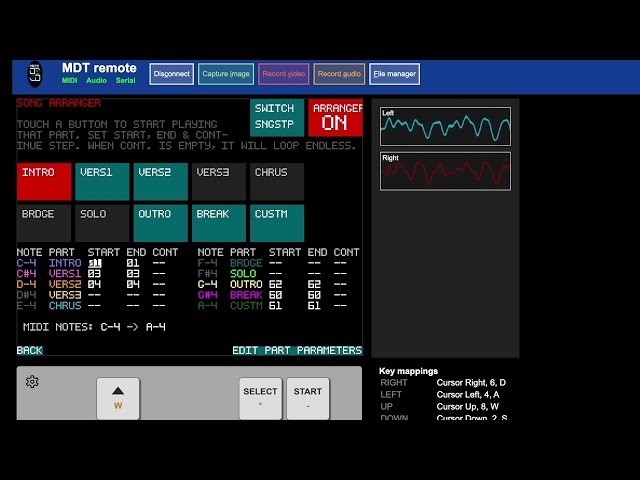This screenshot has width=640, height=480.
Task: Click the Key mappings heading
Action: (408, 371)
